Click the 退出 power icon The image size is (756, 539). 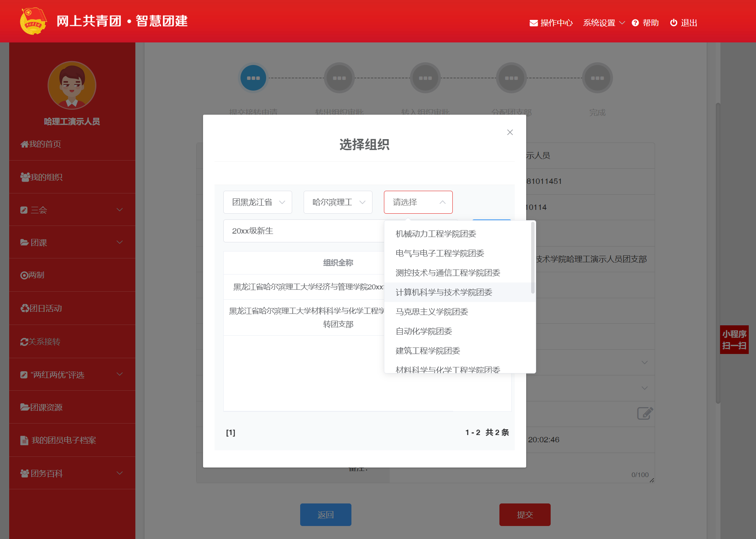pos(674,23)
